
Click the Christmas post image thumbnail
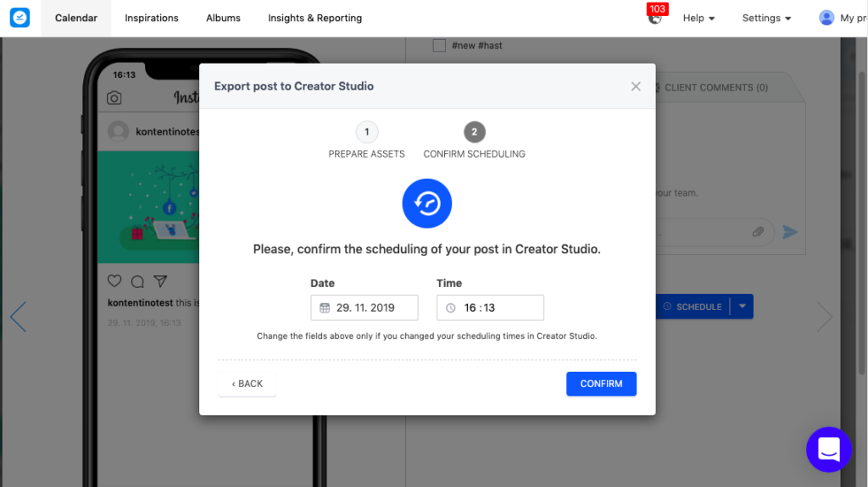point(148,207)
